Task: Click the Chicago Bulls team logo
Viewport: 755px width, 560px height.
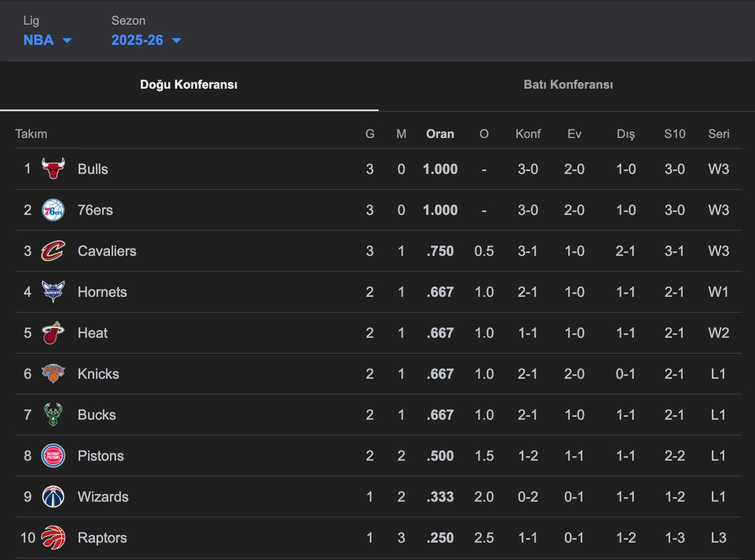Action: [x=53, y=169]
